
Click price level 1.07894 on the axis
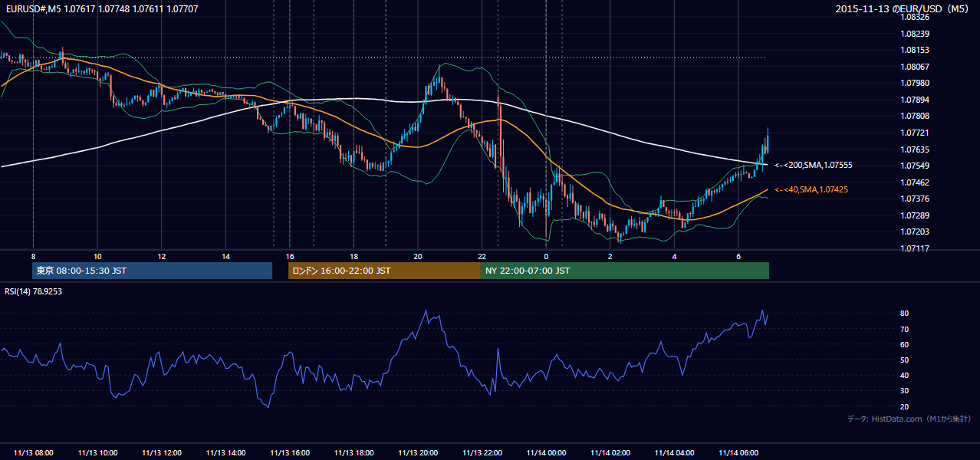point(916,100)
